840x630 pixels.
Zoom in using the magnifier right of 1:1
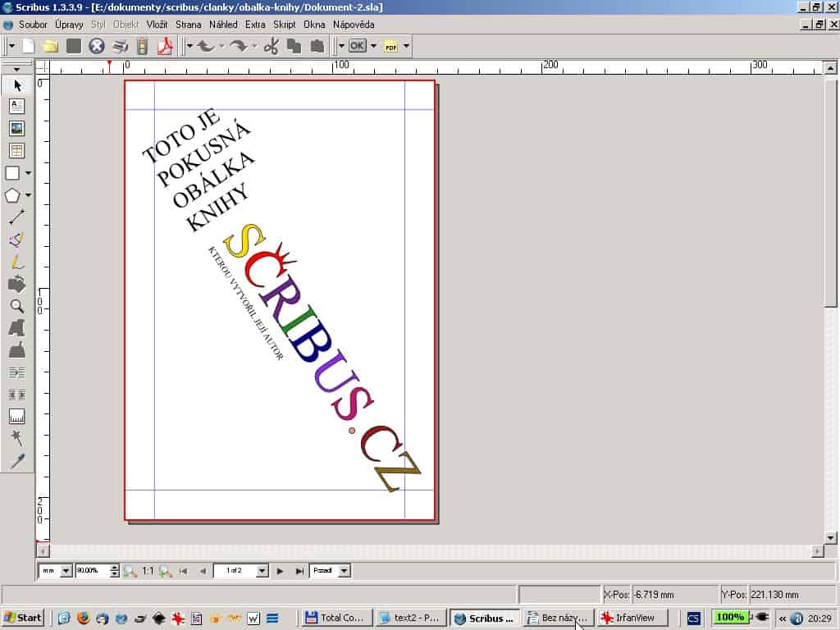tap(166, 571)
